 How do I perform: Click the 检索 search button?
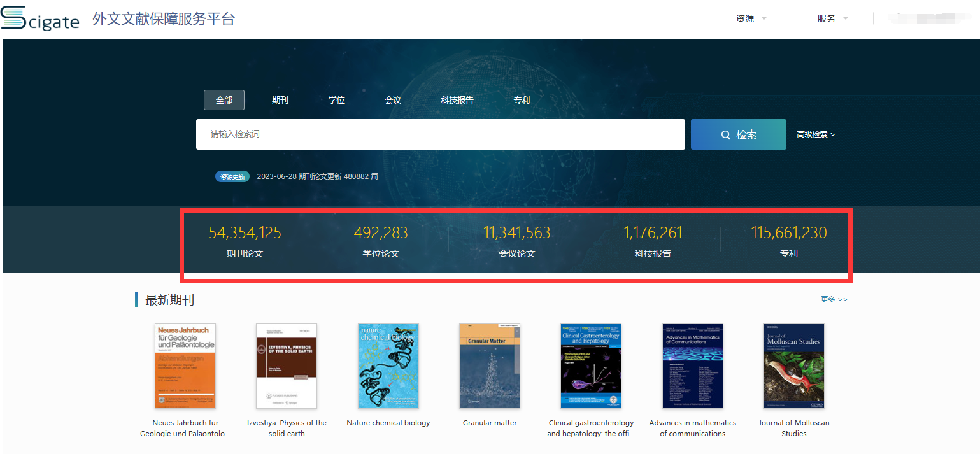tap(738, 134)
